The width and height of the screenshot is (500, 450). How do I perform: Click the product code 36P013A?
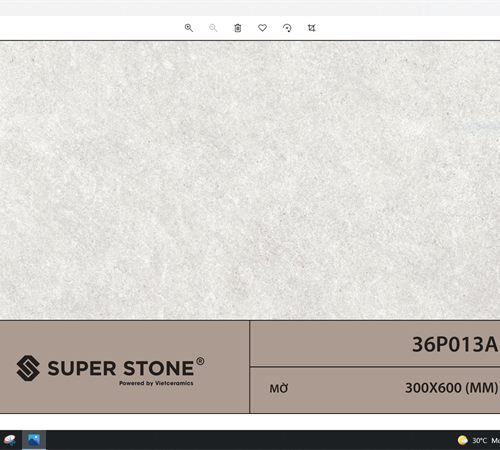tap(455, 344)
